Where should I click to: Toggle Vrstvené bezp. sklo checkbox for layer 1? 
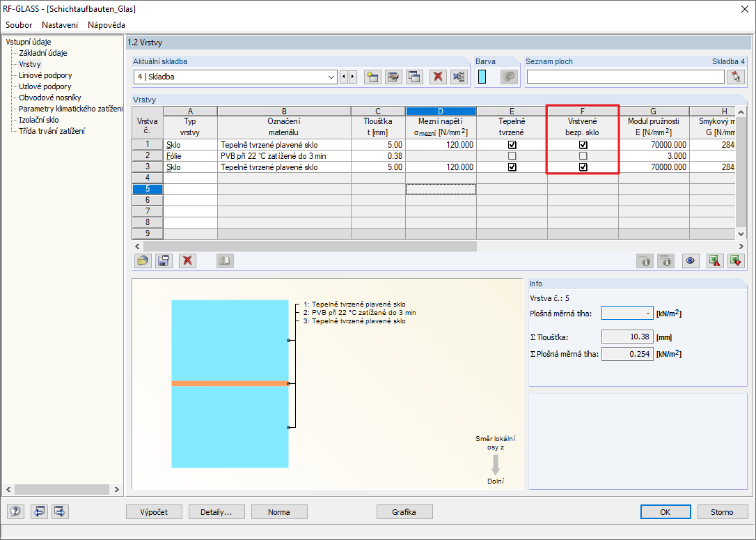pos(583,145)
